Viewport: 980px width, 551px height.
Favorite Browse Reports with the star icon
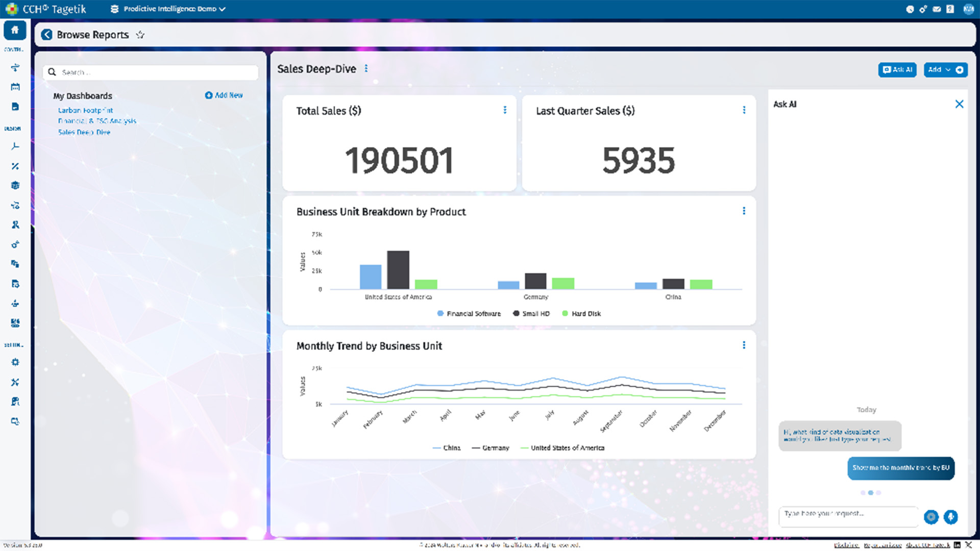tap(140, 35)
